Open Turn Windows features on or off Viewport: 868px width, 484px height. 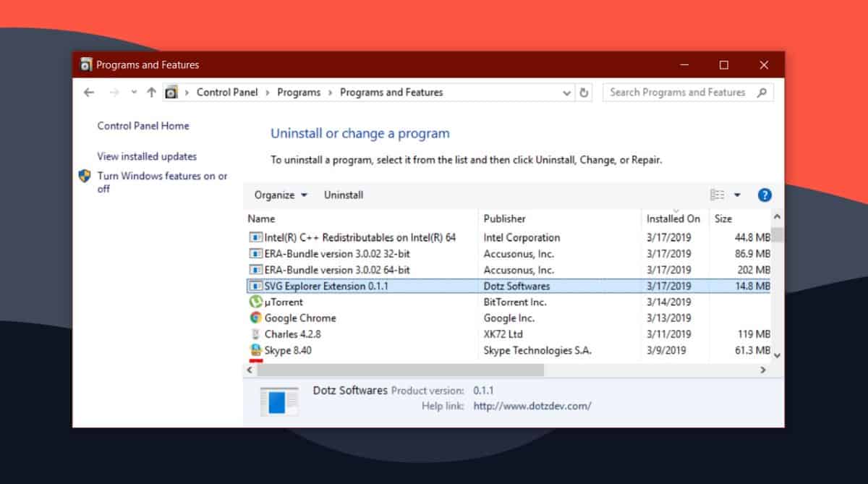coord(163,182)
